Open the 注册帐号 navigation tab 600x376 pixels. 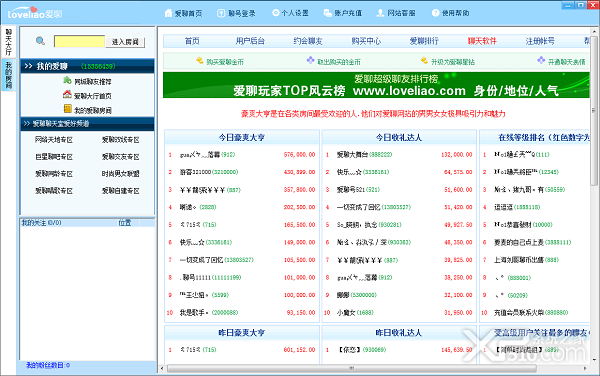pos(540,41)
